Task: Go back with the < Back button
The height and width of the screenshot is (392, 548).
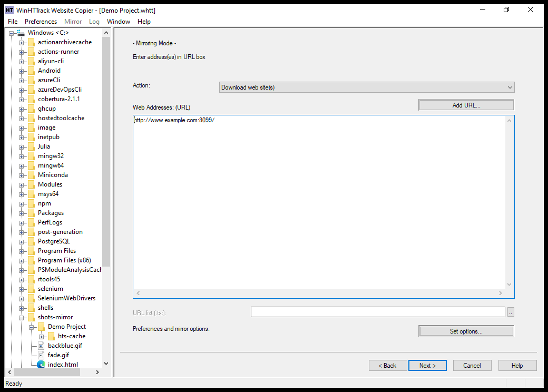Action: (x=388, y=366)
